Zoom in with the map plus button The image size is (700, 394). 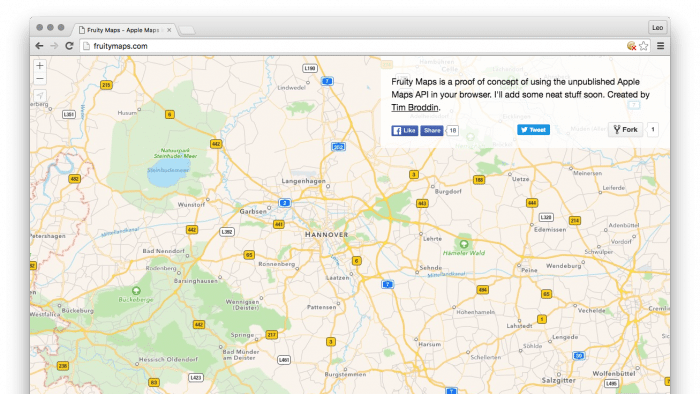coord(40,66)
